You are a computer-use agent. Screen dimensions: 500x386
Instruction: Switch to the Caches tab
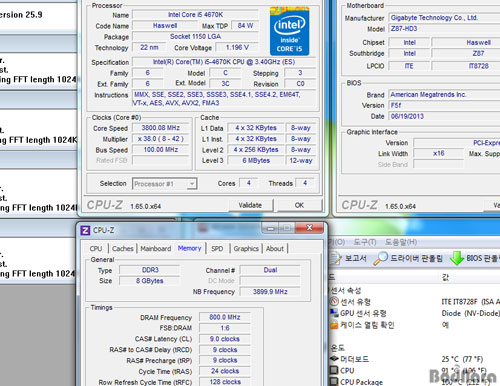122,249
